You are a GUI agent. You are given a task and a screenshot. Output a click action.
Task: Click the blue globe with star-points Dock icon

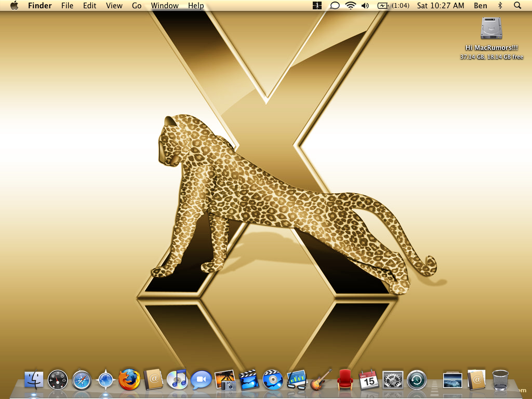point(105,380)
